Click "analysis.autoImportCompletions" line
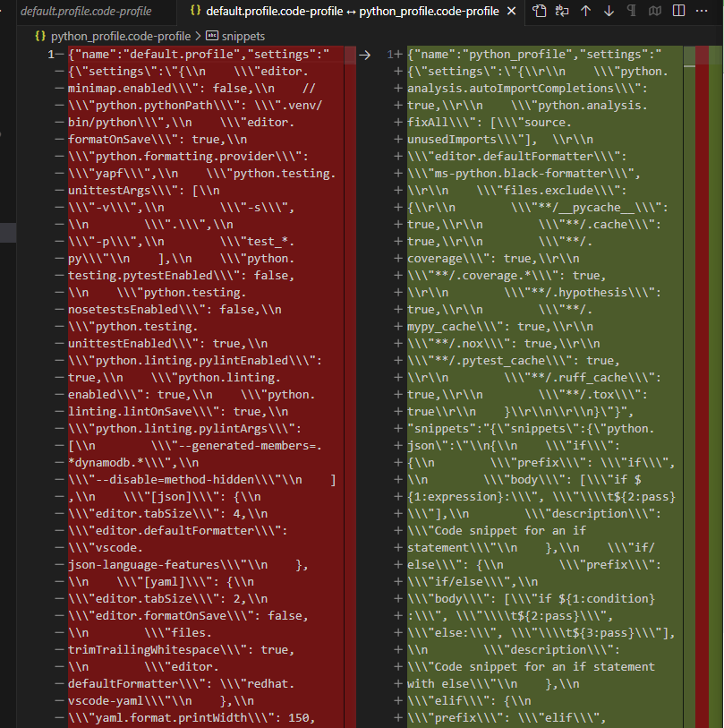 (527, 89)
